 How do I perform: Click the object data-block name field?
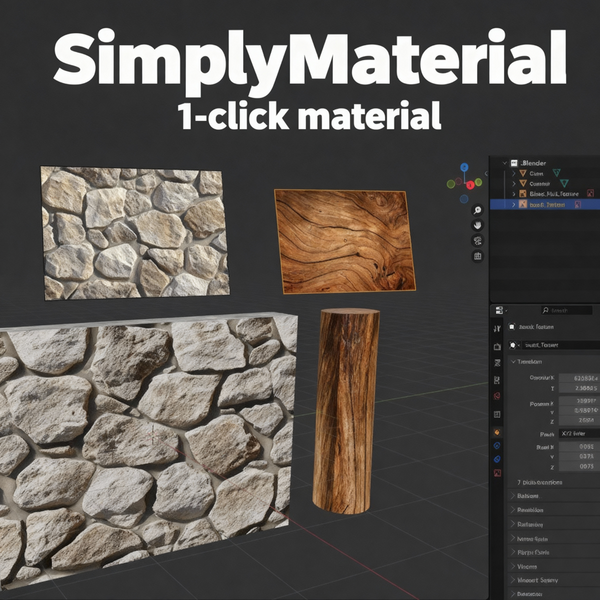(561, 345)
